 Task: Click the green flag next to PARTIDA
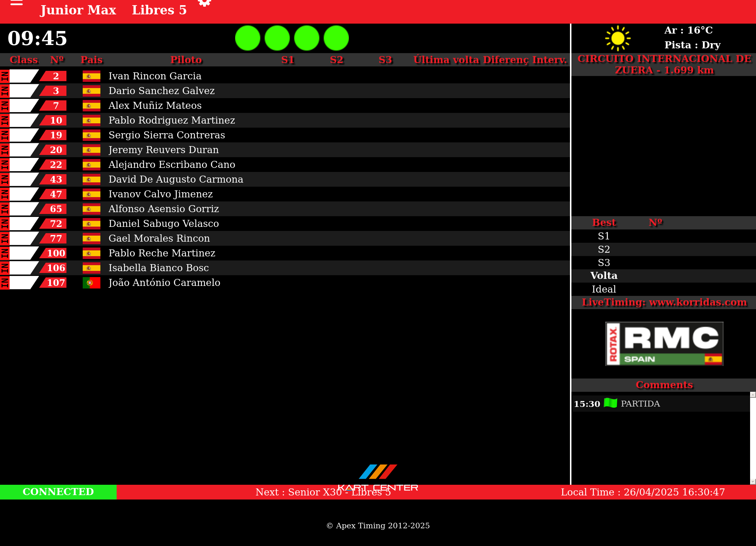[x=611, y=403]
